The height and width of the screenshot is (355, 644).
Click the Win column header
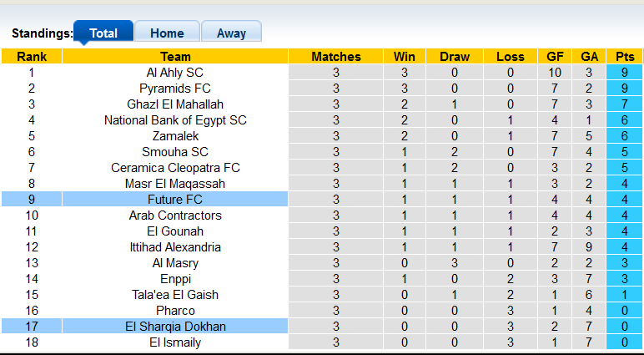coord(405,57)
